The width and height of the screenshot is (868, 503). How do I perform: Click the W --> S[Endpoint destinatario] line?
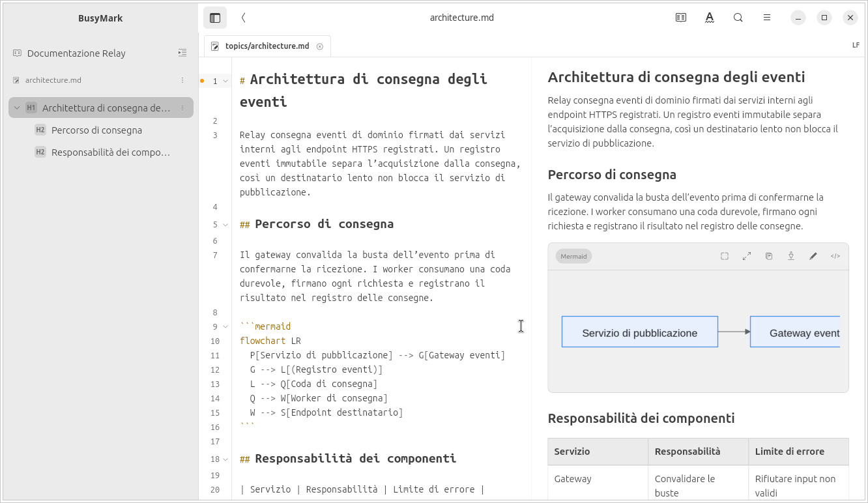(326, 412)
